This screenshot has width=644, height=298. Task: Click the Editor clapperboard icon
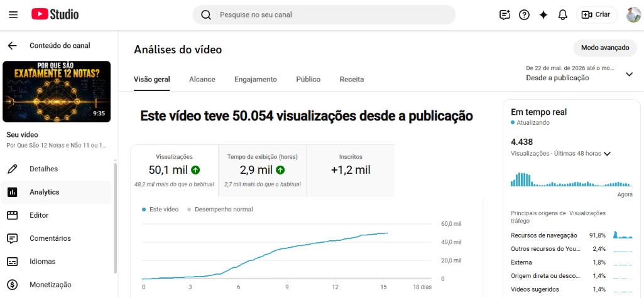pos(13,215)
